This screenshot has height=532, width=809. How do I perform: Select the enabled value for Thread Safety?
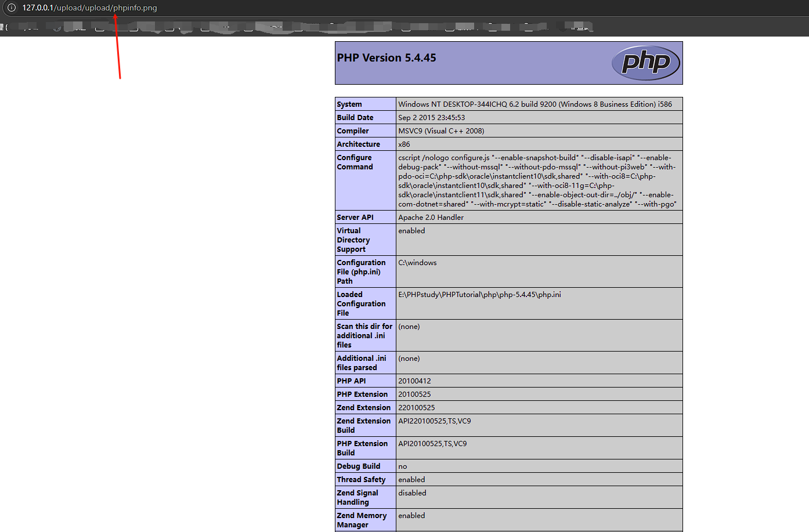pos(411,480)
